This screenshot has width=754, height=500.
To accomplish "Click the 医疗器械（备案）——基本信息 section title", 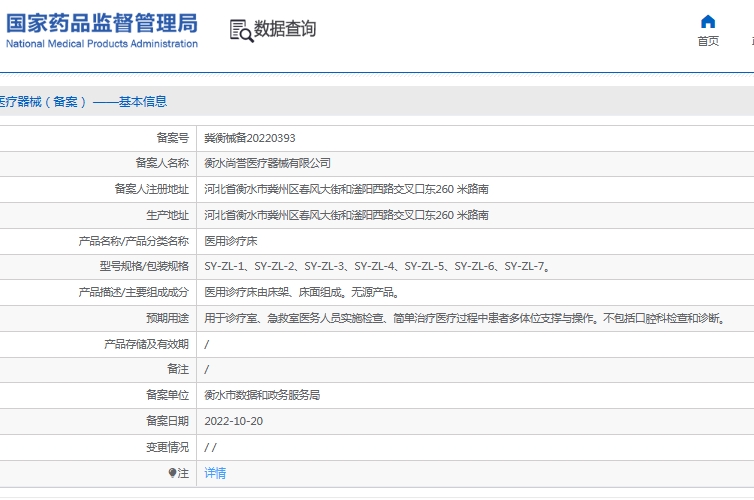I will [x=83, y=102].
